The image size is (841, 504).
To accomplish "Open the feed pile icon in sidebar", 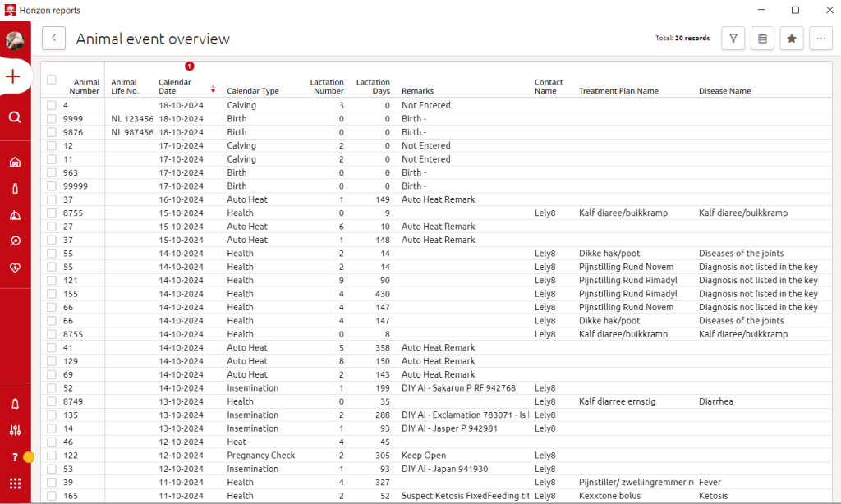I will [x=15, y=215].
